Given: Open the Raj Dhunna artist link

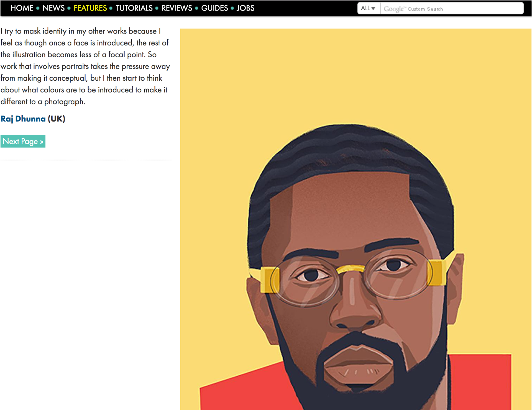Looking at the screenshot, I should (x=23, y=119).
